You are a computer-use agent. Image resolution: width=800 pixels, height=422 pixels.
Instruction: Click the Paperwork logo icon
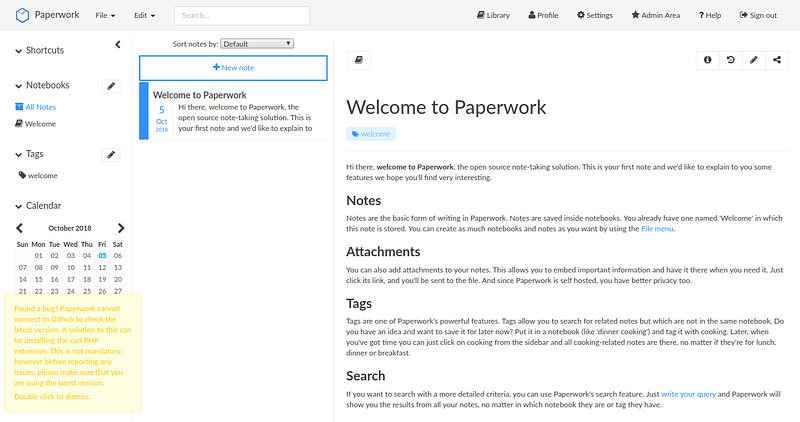point(22,15)
